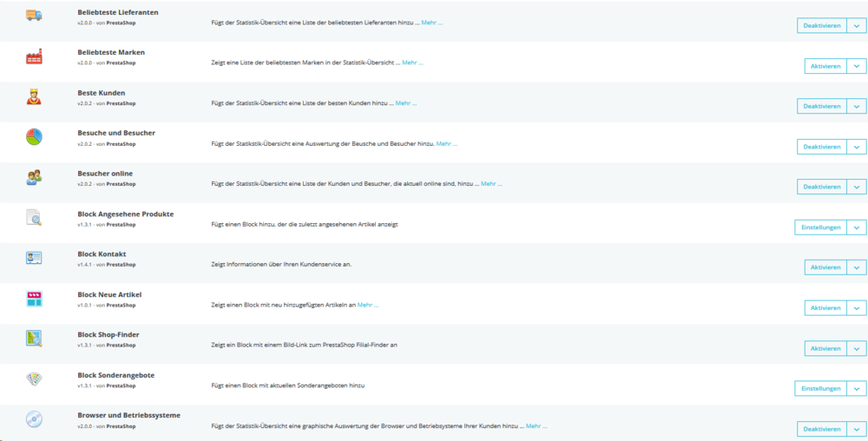868x441 pixels.
Task: Open Einstellungen for Block Angesehene Produkte
Action: tap(820, 227)
